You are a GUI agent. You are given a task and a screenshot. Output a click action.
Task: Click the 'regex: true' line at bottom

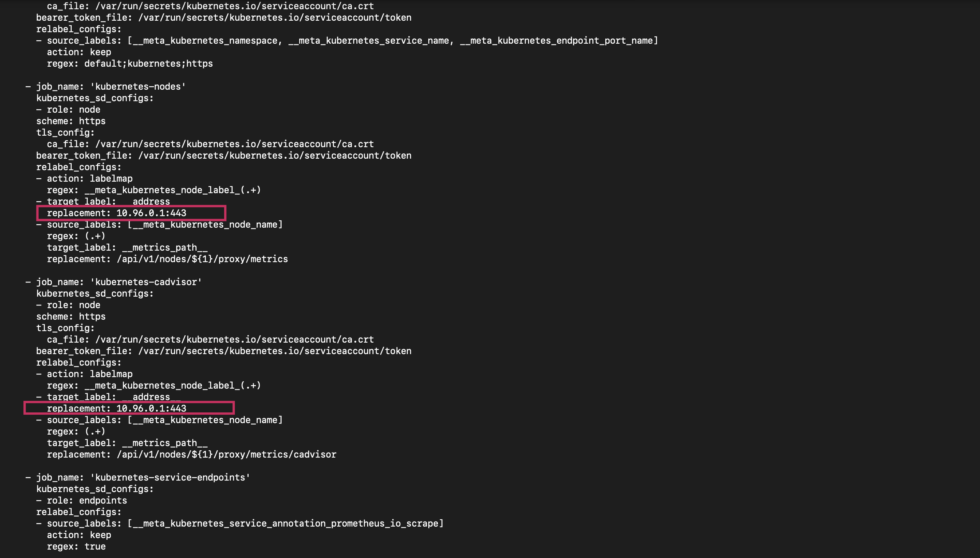pos(76,547)
